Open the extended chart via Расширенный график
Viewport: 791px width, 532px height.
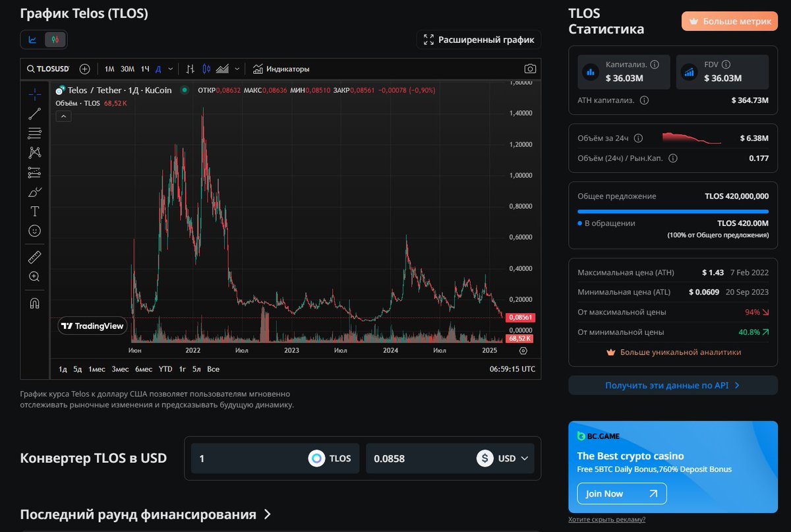point(480,40)
